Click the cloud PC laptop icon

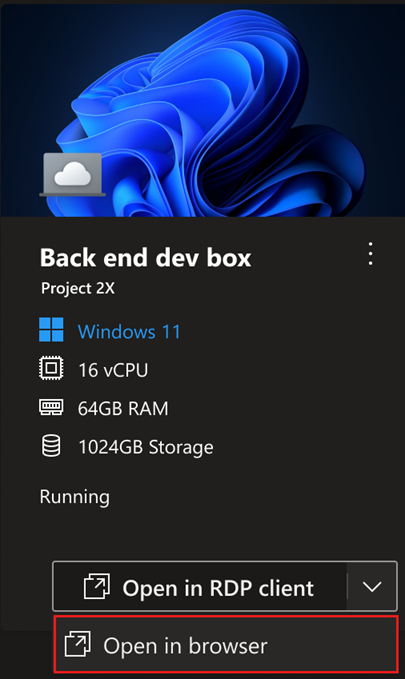pos(73,175)
